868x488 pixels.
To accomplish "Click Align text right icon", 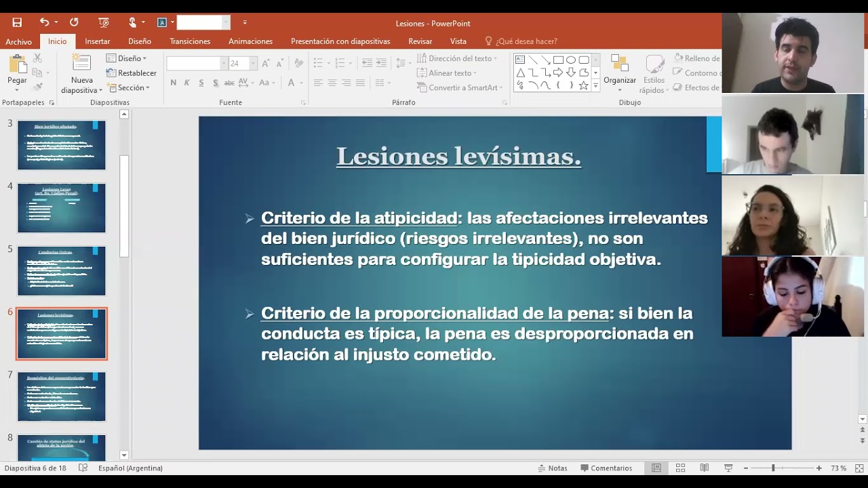I will [347, 83].
